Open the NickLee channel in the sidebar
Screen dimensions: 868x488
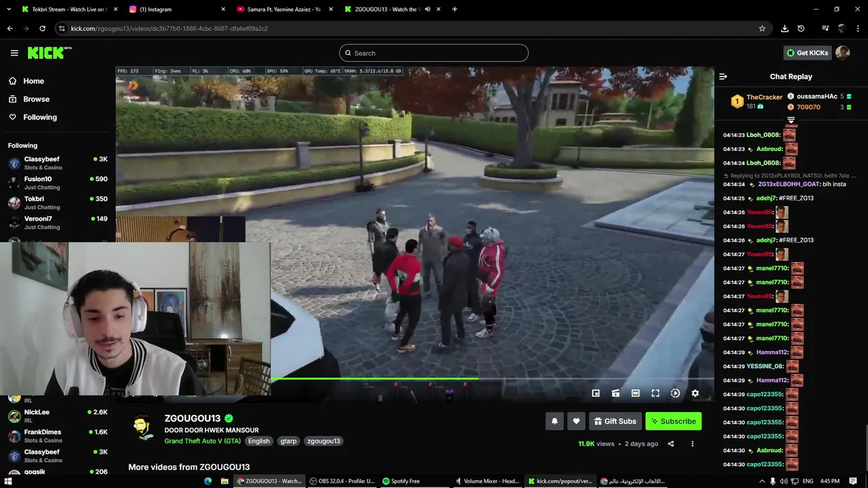coord(58,415)
